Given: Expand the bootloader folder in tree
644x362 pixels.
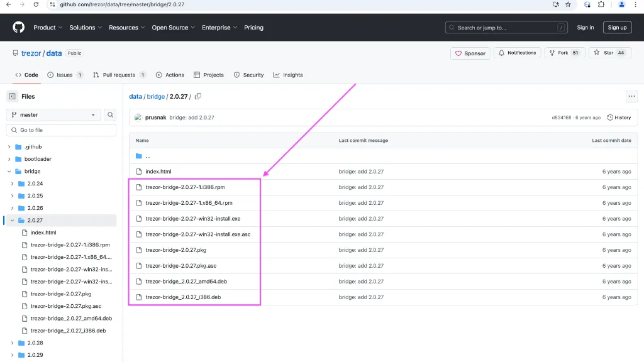Looking at the screenshot, I should coord(9,159).
